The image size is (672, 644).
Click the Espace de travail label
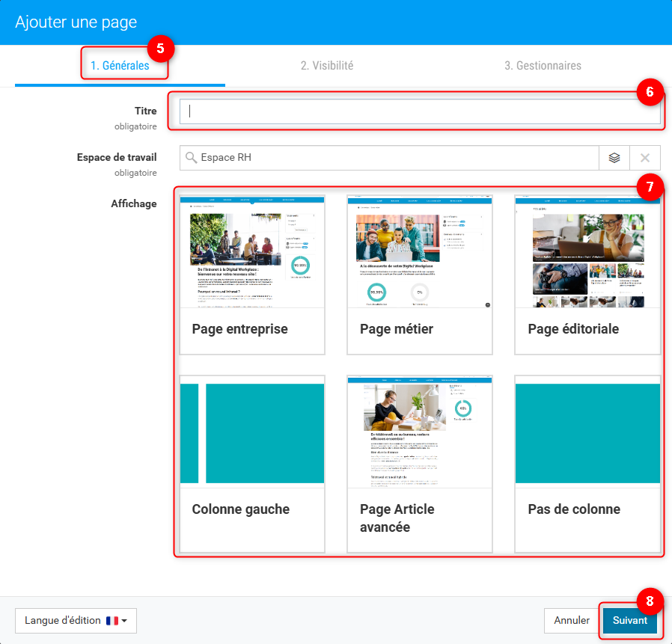[x=117, y=157]
